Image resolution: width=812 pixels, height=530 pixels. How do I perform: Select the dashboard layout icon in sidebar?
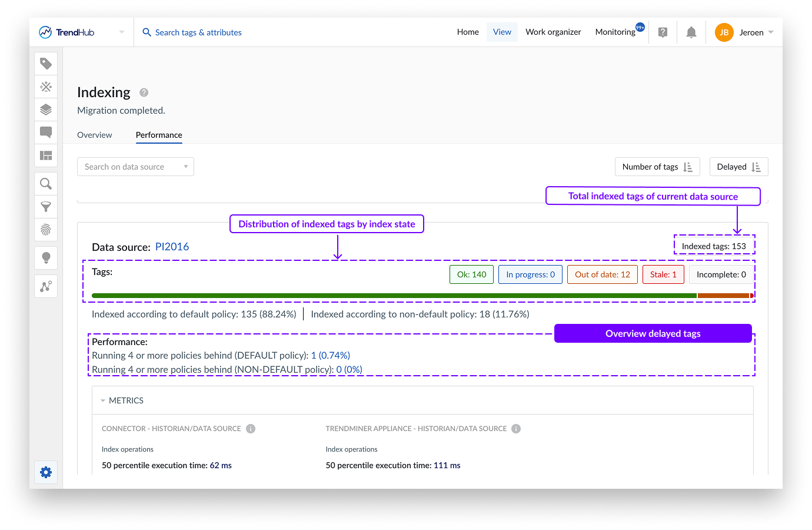click(x=46, y=155)
